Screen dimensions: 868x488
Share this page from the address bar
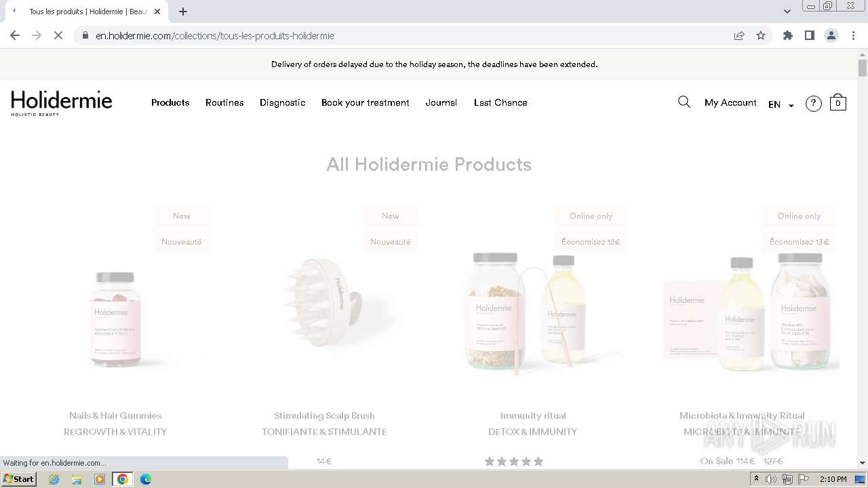739,35
